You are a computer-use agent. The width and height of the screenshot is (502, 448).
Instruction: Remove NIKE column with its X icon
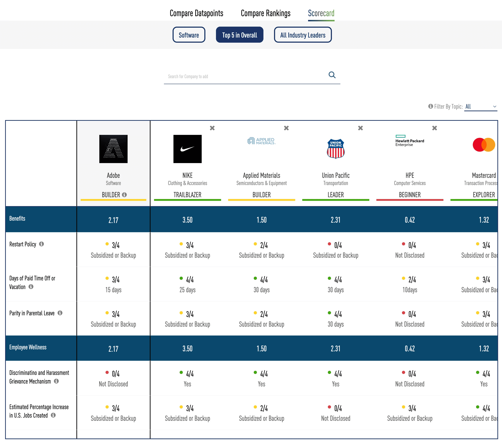pos(212,128)
